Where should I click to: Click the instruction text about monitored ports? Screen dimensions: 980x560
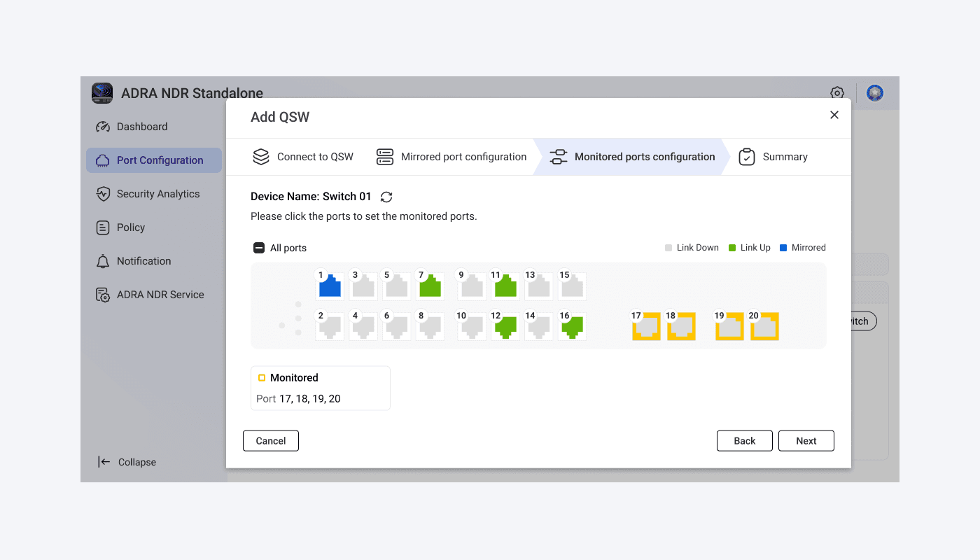364,216
